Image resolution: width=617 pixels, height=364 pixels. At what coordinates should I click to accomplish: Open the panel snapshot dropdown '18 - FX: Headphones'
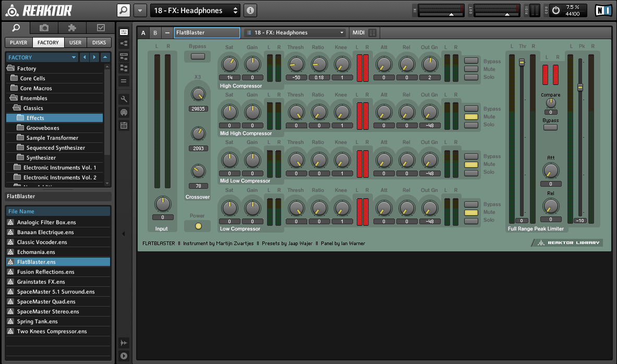pyautogui.click(x=295, y=33)
